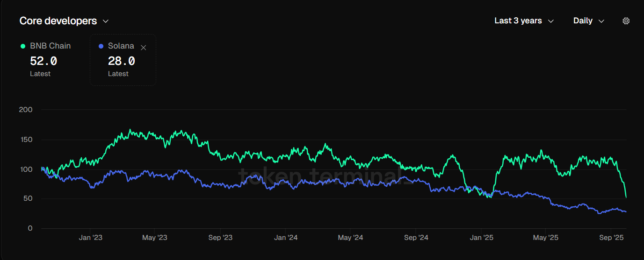Click the 200 y-axis label
644x260 pixels.
27,110
